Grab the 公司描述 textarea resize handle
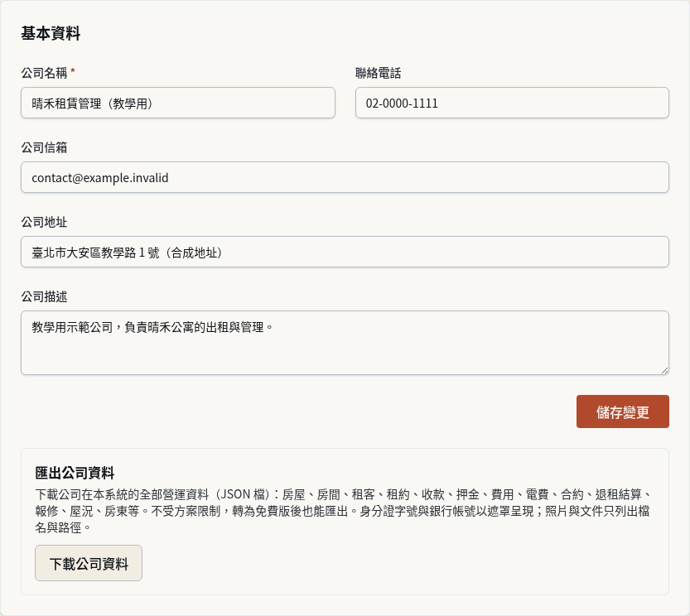690x616 pixels. [x=665, y=370]
